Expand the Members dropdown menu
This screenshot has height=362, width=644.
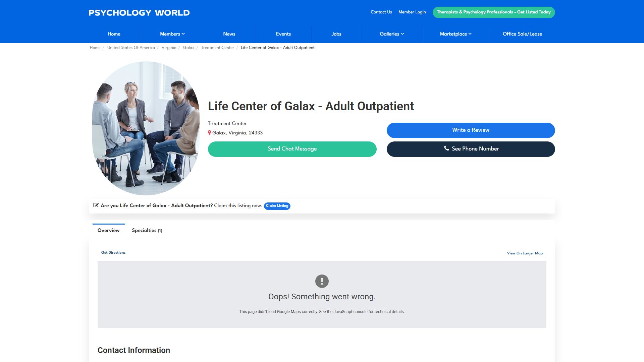coord(172,34)
